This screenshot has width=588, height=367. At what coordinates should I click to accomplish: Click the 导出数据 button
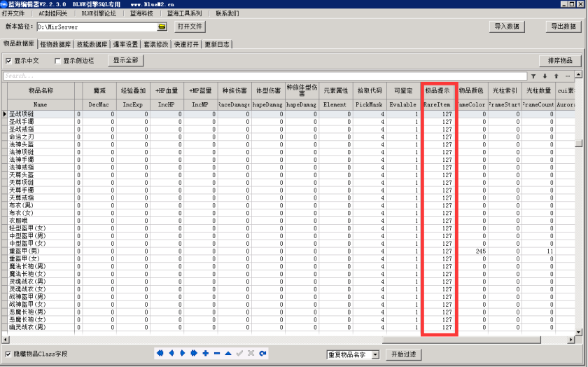point(563,27)
